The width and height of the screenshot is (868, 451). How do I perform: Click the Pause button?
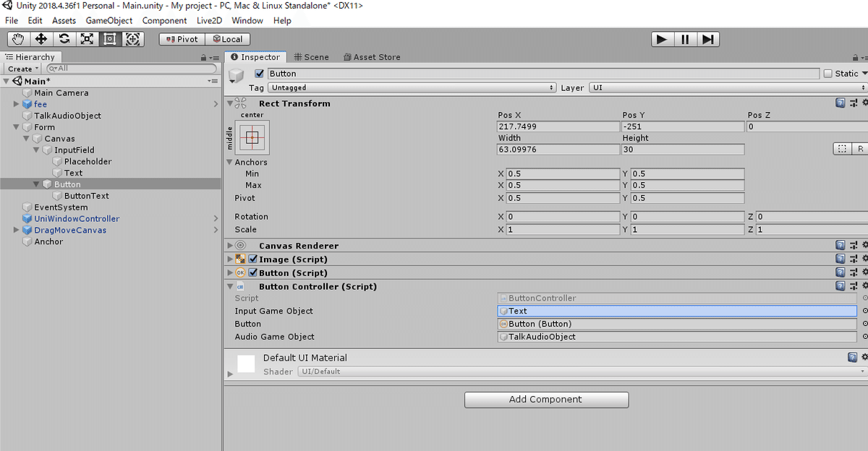685,39
